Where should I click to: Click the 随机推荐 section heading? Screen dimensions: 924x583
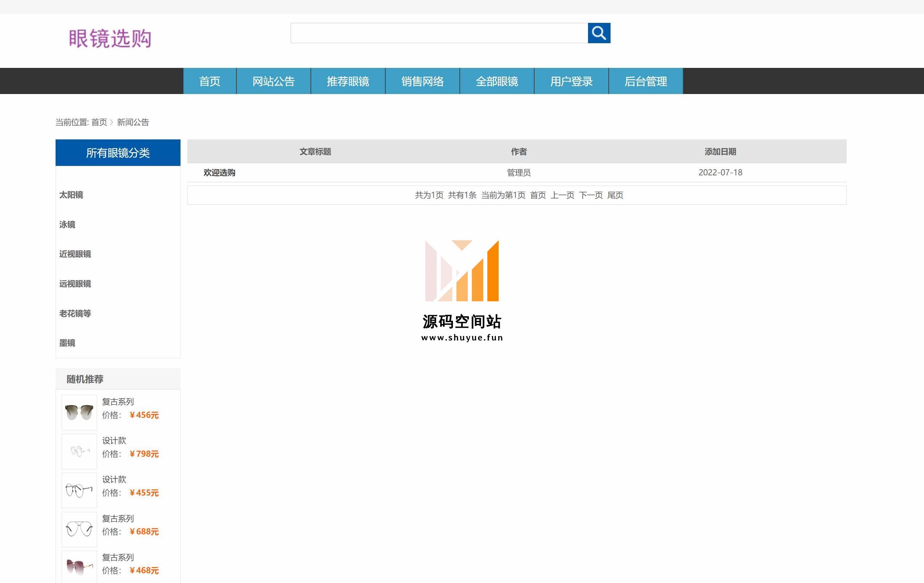[x=85, y=379]
